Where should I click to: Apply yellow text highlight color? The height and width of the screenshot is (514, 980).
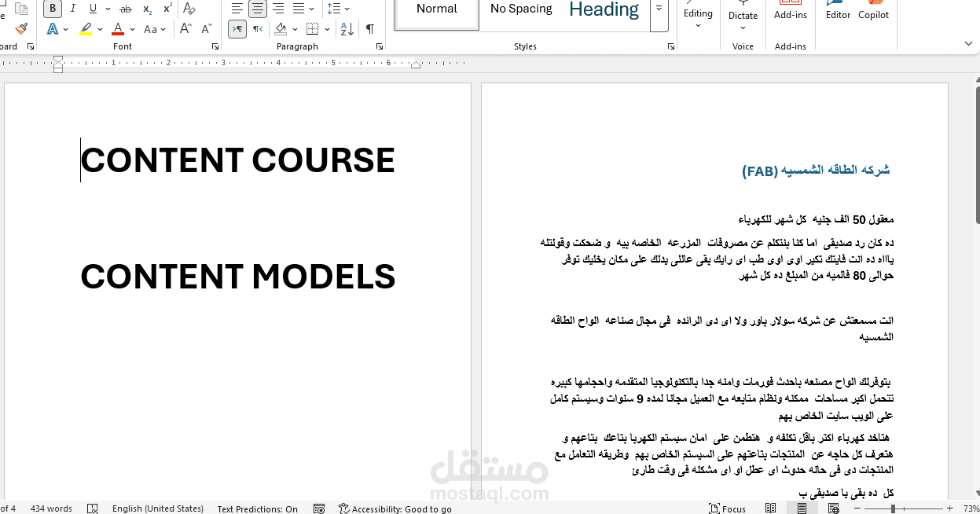86,29
